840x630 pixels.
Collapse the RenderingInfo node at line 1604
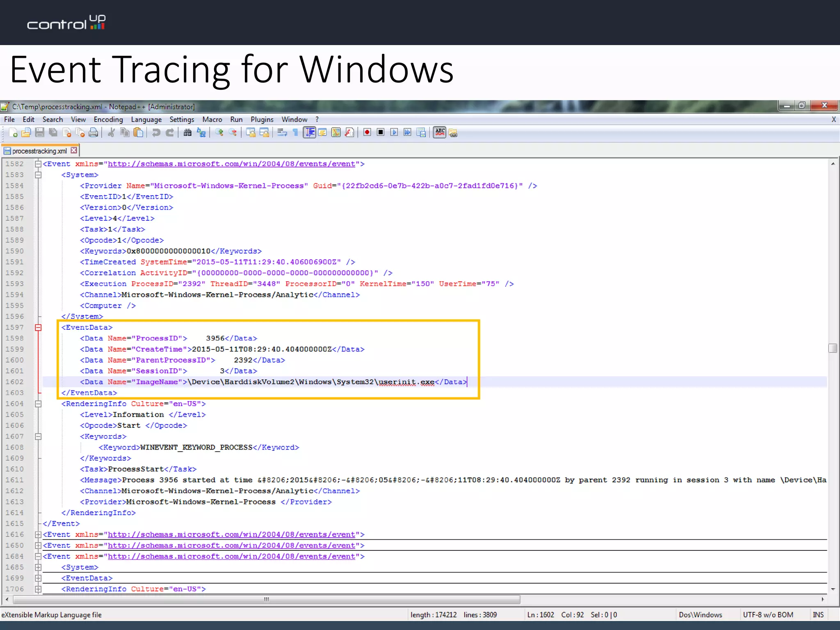point(38,404)
